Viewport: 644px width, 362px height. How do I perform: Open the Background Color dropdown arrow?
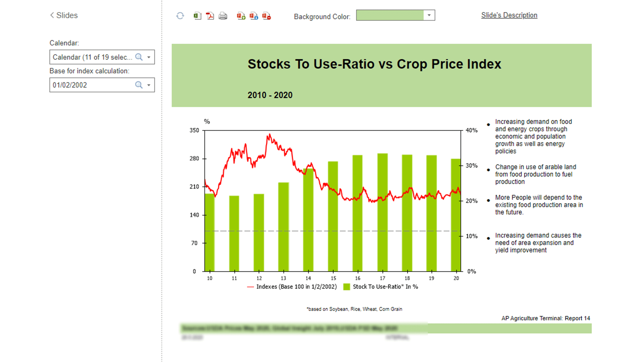pos(429,15)
